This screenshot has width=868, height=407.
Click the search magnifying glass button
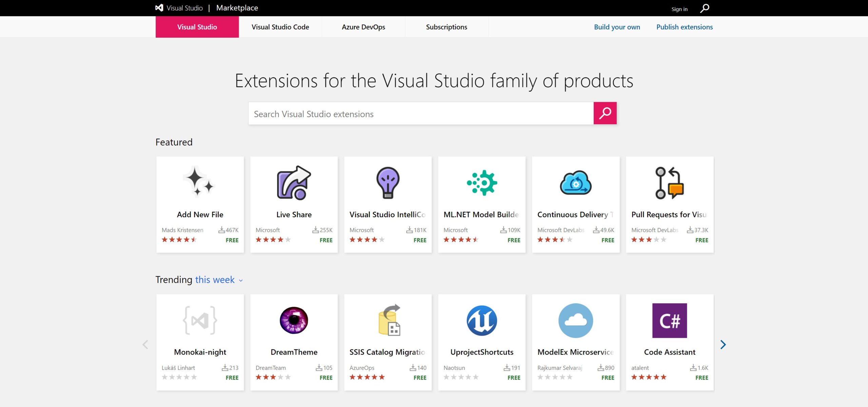coord(605,113)
